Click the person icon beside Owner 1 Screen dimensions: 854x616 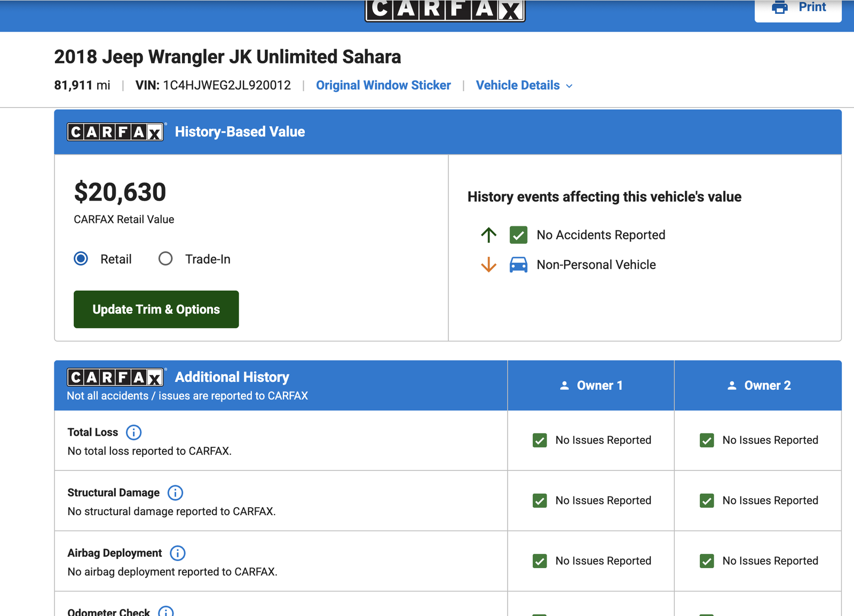[564, 385]
